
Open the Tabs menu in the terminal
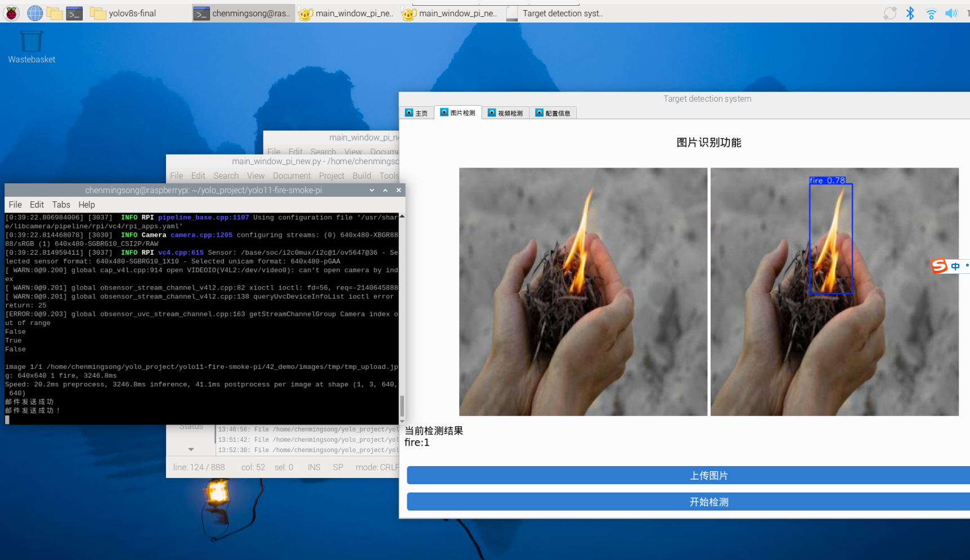point(61,205)
